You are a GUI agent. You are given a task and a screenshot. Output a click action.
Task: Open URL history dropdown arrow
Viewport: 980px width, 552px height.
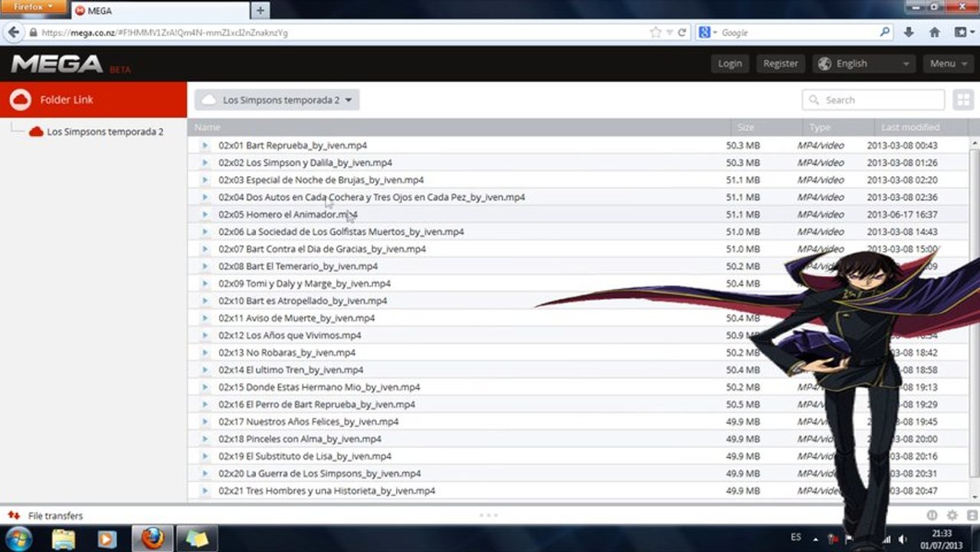669,32
